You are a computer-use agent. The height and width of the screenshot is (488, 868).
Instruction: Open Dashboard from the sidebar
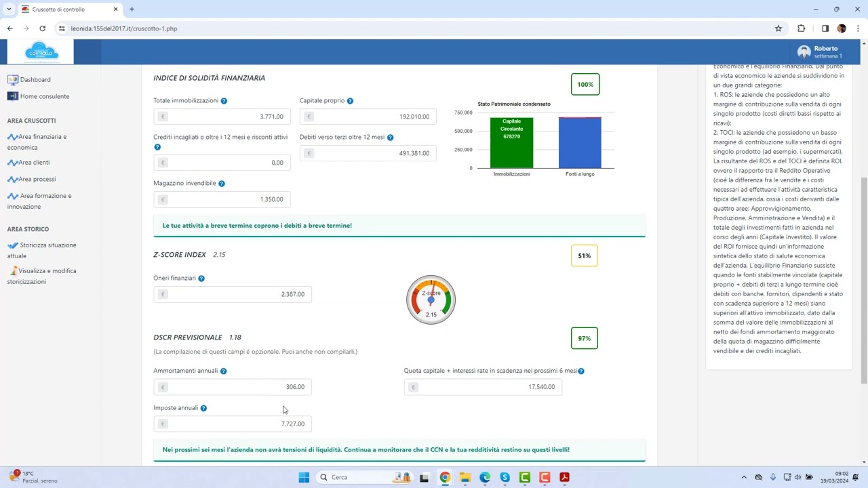[35, 80]
